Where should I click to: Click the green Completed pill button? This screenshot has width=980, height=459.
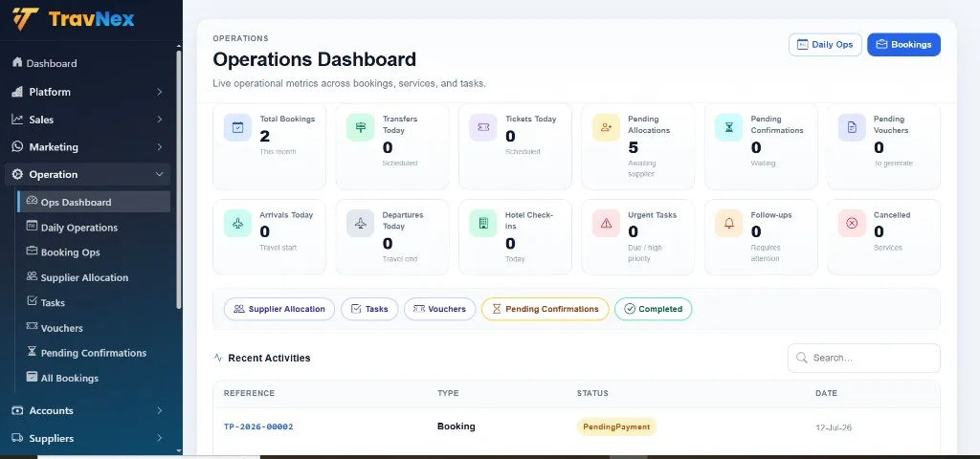click(x=653, y=309)
